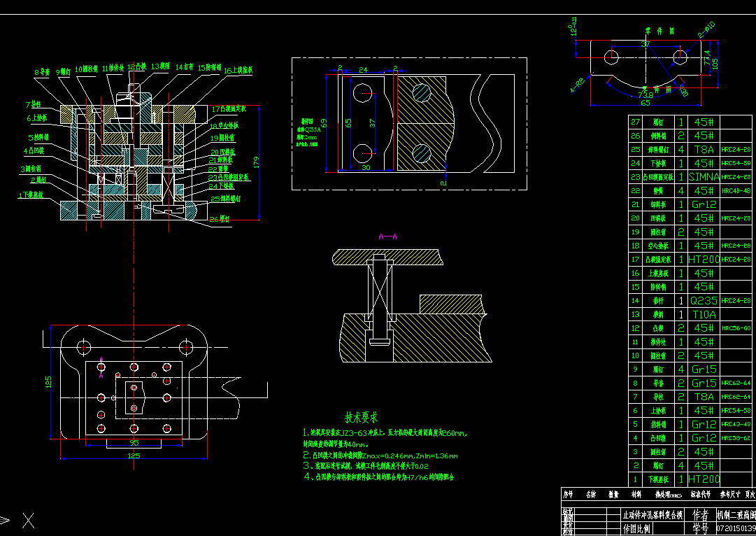Select row number 27 in parts list
This screenshot has height=536, width=756.
tap(635, 122)
